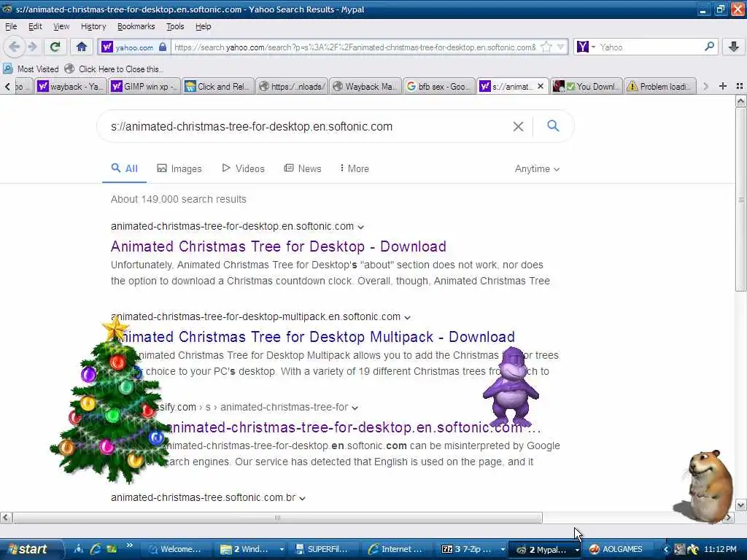Screen dimensions: 747x560
Task: Expand options for animated-christmas-tree-for-desktop.en.softonic.com result
Action: [360, 227]
